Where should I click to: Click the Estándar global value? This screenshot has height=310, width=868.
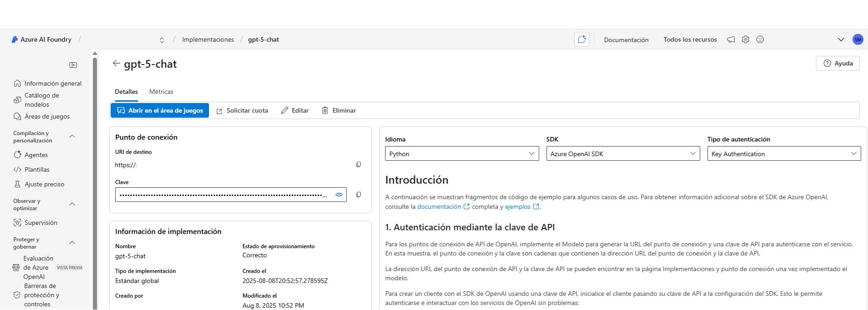coord(137,281)
